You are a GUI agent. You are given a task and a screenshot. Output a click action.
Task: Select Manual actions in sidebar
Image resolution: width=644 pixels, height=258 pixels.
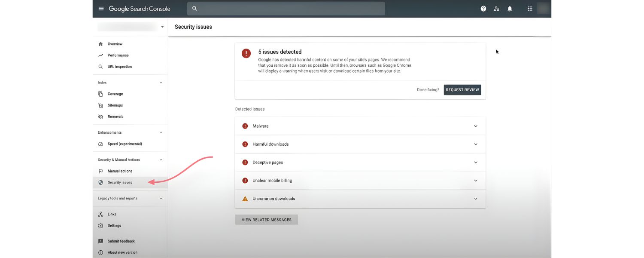click(x=120, y=171)
